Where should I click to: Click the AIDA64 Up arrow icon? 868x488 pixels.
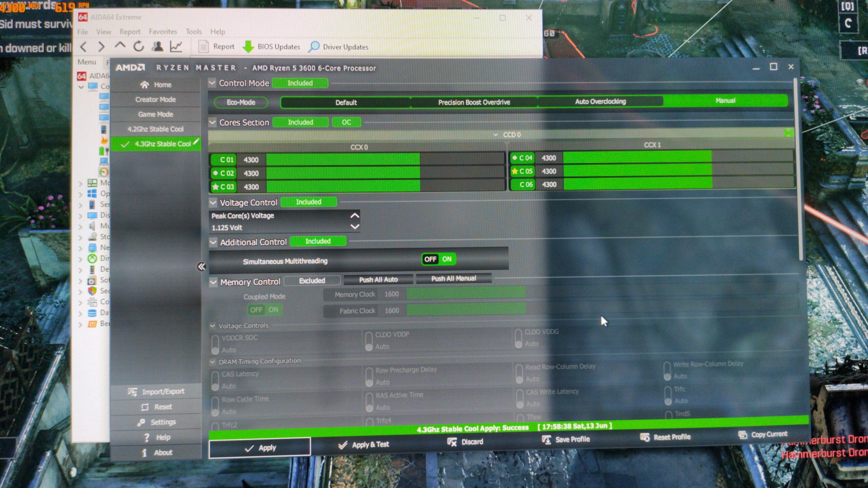(x=120, y=45)
